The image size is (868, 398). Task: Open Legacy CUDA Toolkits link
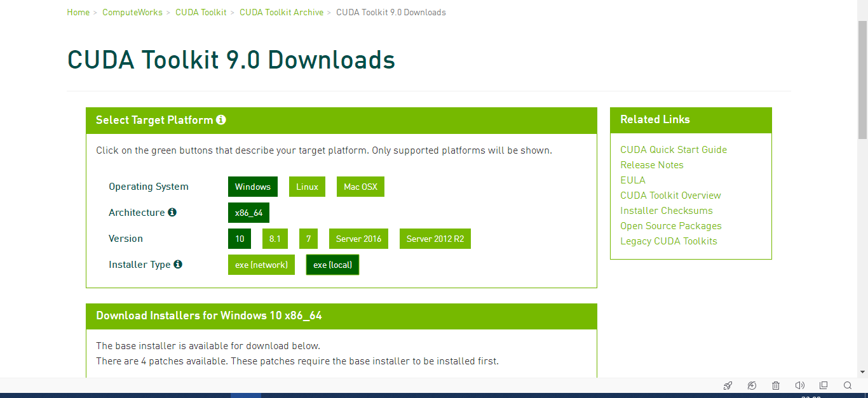[668, 241]
